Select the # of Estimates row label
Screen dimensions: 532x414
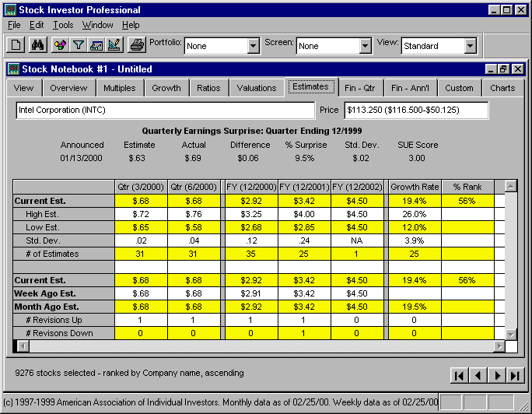[x=64, y=254]
